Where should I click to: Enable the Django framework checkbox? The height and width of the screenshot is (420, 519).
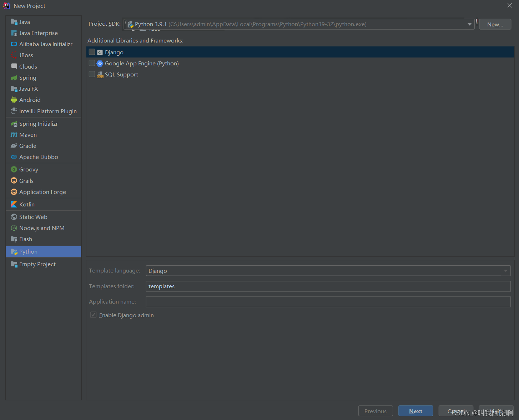click(x=92, y=52)
